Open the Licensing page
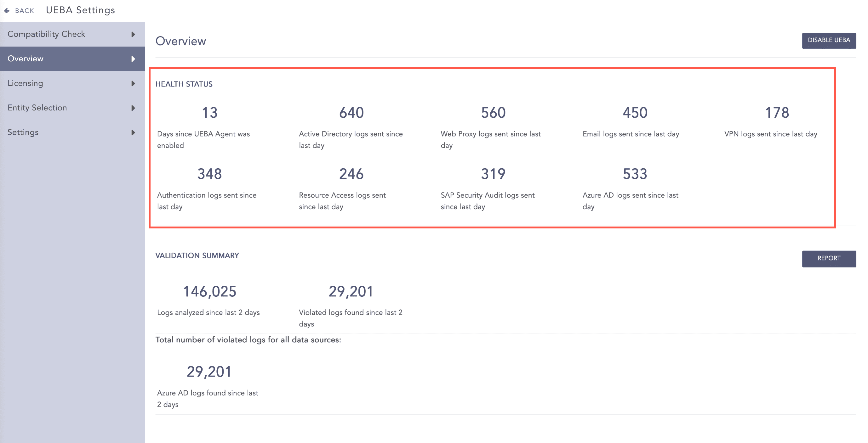Screen dimensions: 868x443 [x=25, y=83]
